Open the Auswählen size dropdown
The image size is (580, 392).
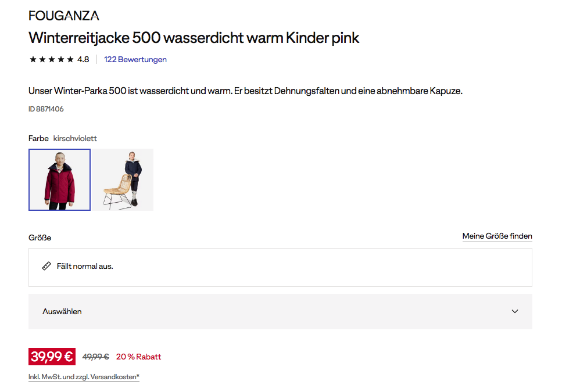280,311
